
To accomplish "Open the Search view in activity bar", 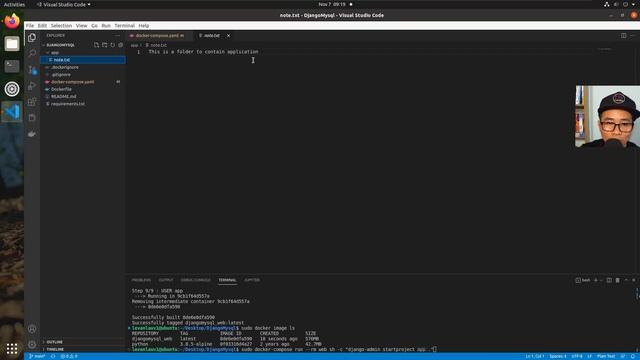I will pyautogui.click(x=32, y=53).
